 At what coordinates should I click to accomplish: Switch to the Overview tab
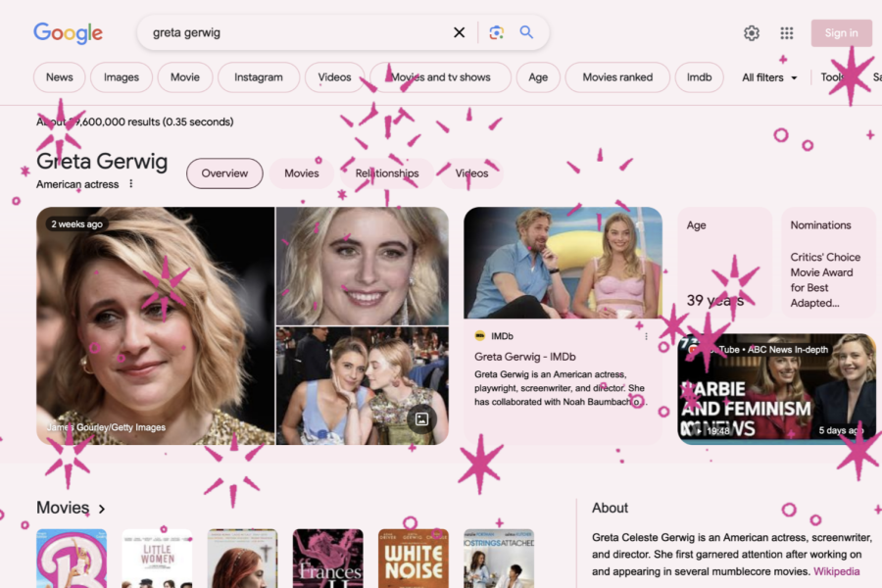point(224,173)
